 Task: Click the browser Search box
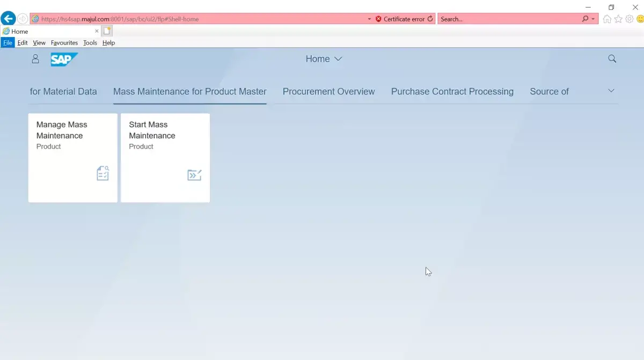tap(510, 19)
